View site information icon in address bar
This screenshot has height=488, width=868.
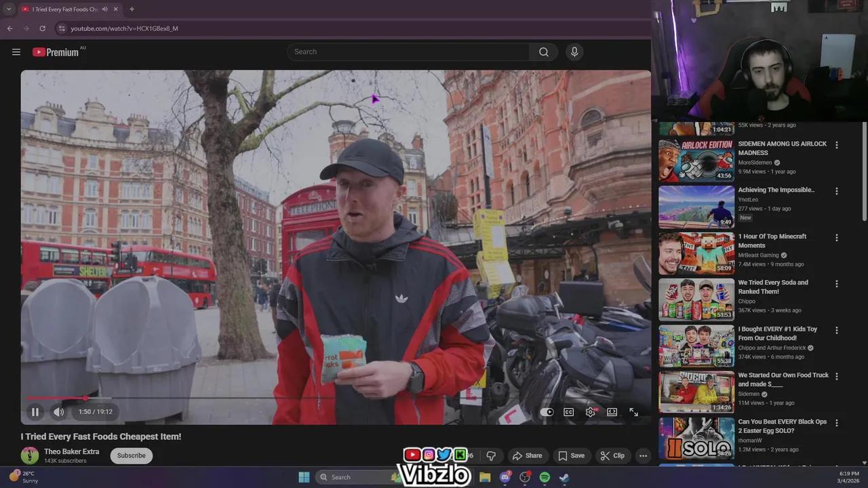coord(62,28)
